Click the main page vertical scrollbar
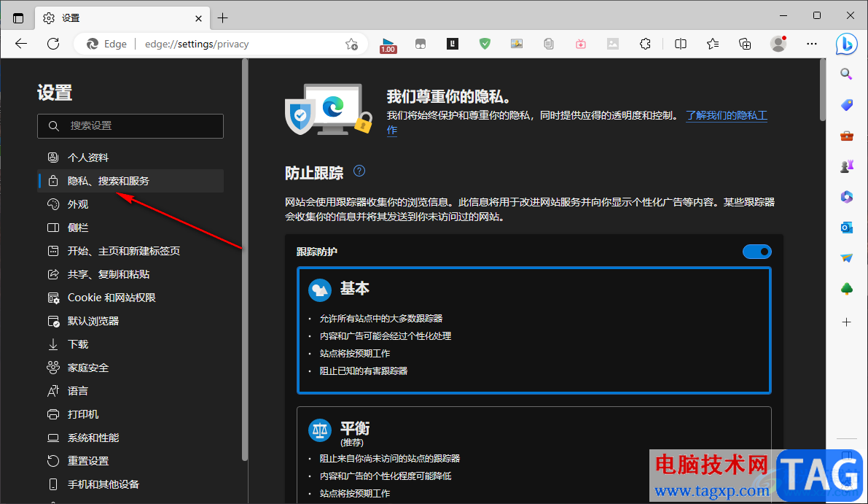 click(823, 90)
